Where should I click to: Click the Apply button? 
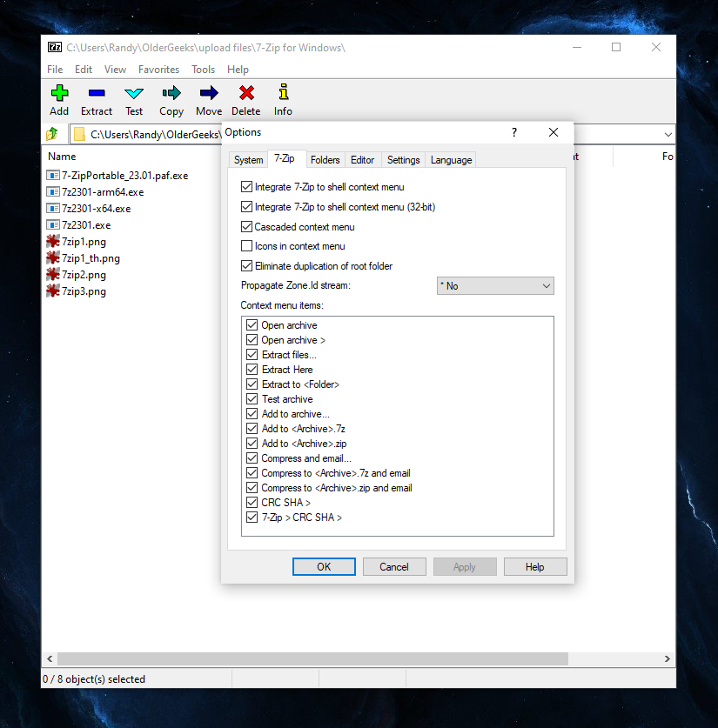tap(465, 567)
